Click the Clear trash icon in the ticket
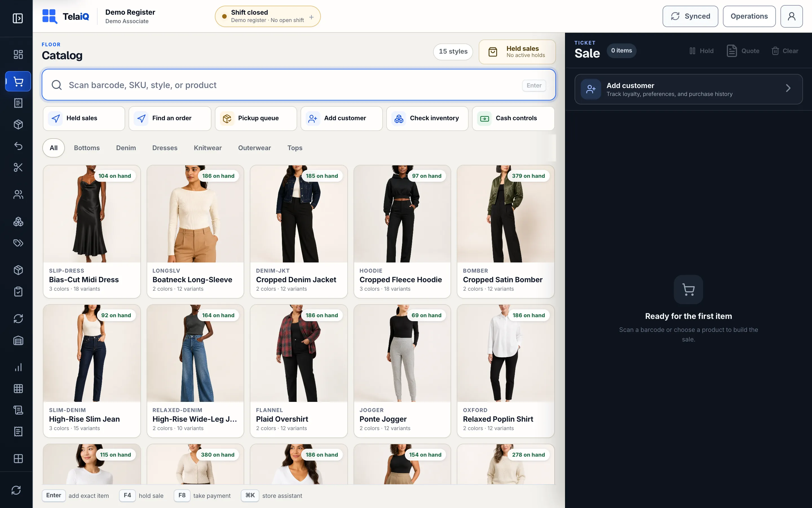This screenshot has width=812, height=508. 775,51
